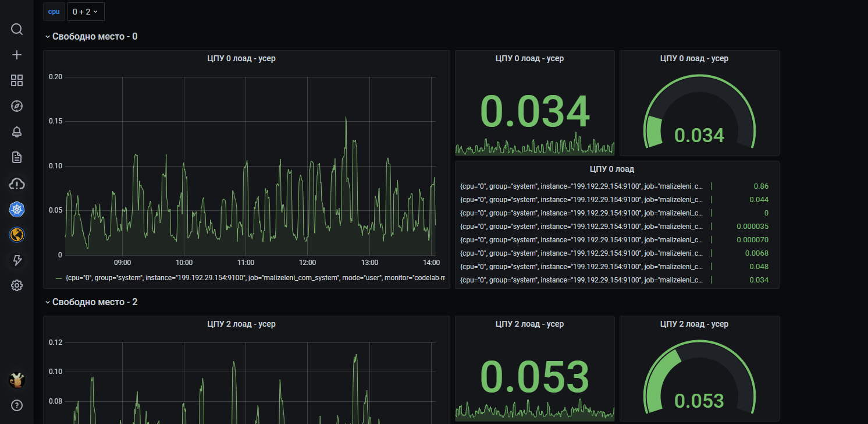Click the value 0.86 in the table
The height and width of the screenshot is (424, 868).
coord(762,186)
